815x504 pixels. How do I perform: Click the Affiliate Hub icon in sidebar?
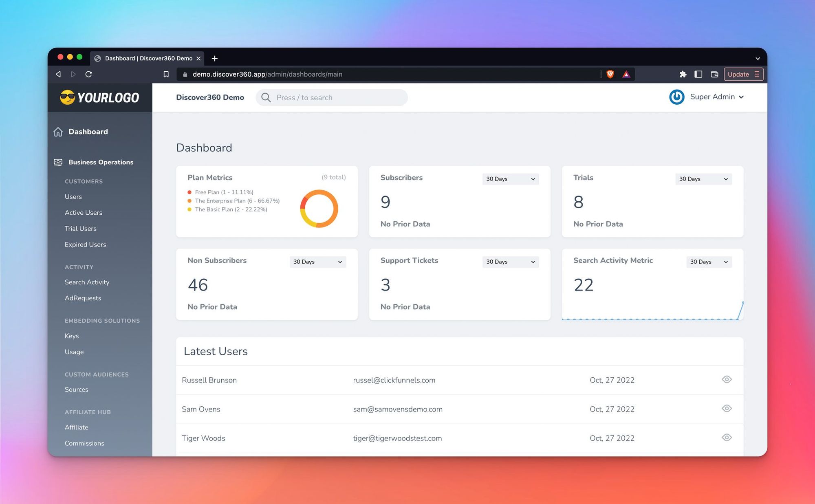[87, 412]
